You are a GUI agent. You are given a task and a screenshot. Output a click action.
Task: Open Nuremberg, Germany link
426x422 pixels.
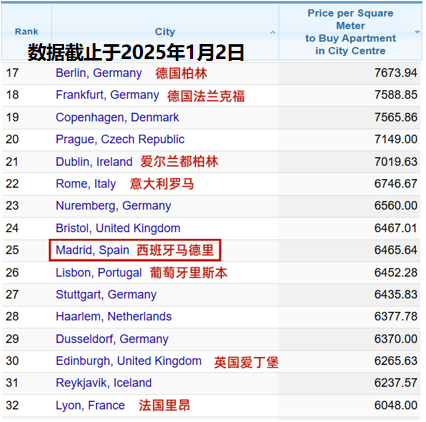tap(113, 206)
